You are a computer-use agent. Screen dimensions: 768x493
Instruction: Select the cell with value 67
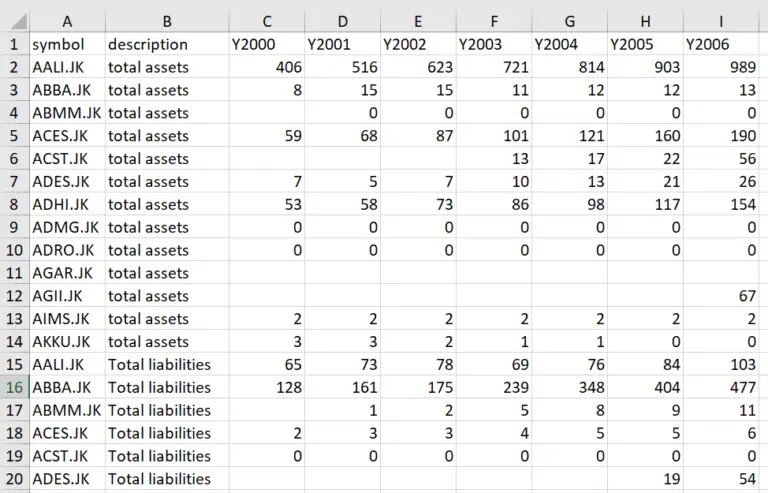tap(721, 296)
